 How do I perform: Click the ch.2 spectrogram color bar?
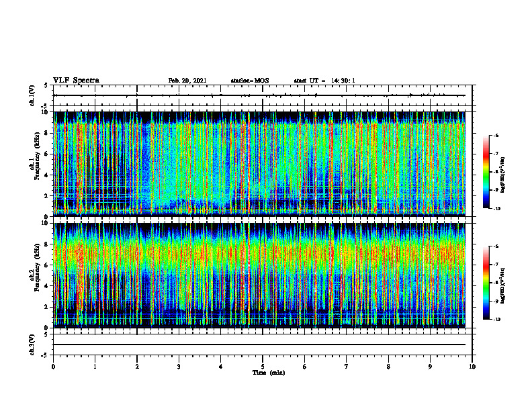(x=486, y=283)
